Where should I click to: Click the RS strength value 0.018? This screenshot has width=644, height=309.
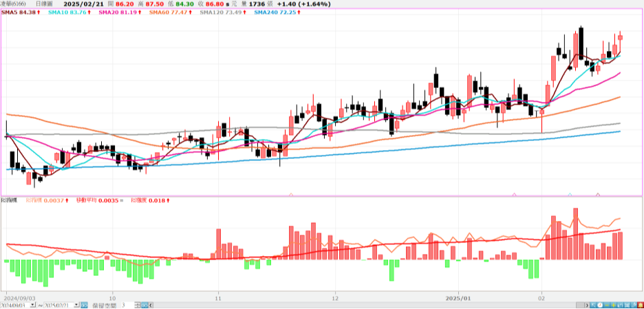click(x=158, y=200)
